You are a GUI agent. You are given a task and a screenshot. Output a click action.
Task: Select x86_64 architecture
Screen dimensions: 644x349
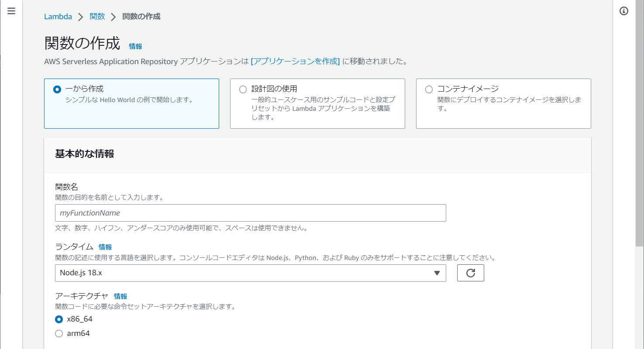[59, 319]
